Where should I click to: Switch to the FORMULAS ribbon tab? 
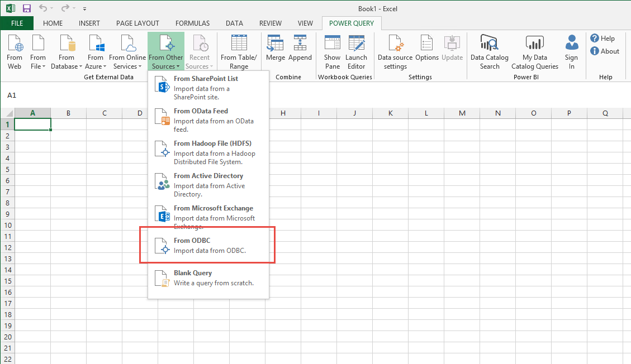coord(192,23)
